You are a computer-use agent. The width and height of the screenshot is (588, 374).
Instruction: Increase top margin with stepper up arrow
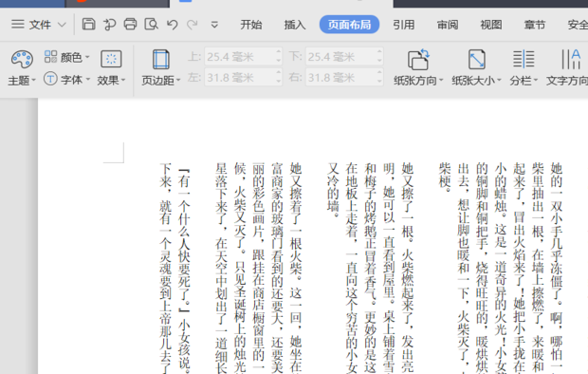click(x=279, y=52)
